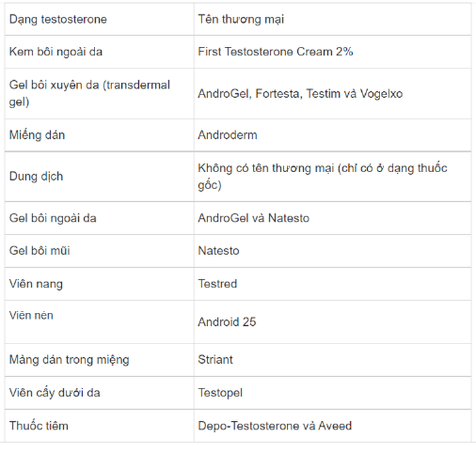Click the 'Testred' cell
Image resolution: width=476 pixels, height=453 pixels.
[333, 284]
